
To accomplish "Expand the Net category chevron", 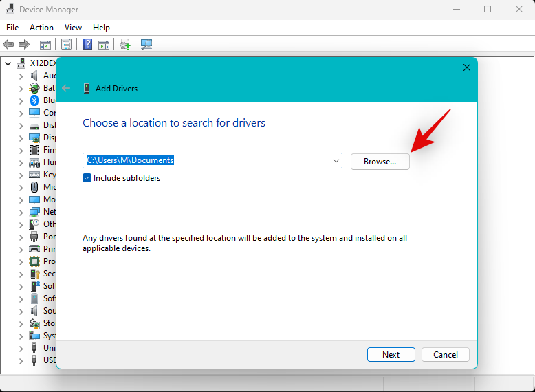I will coord(21,213).
